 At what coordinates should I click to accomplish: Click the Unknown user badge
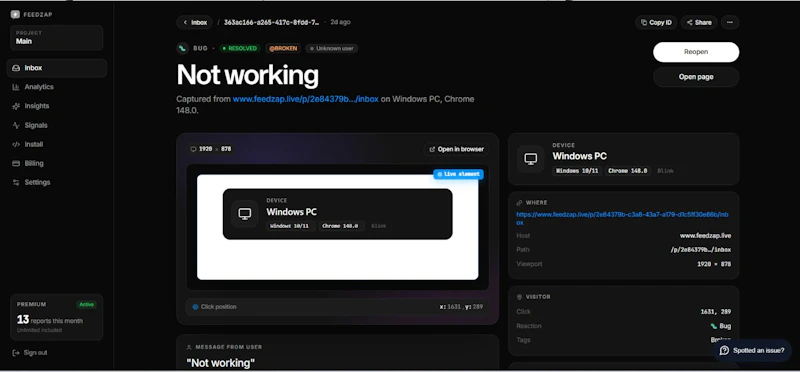(x=332, y=48)
